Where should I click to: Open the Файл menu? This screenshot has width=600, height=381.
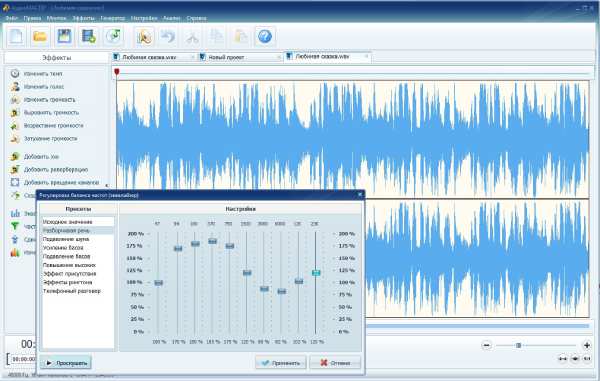(11, 18)
